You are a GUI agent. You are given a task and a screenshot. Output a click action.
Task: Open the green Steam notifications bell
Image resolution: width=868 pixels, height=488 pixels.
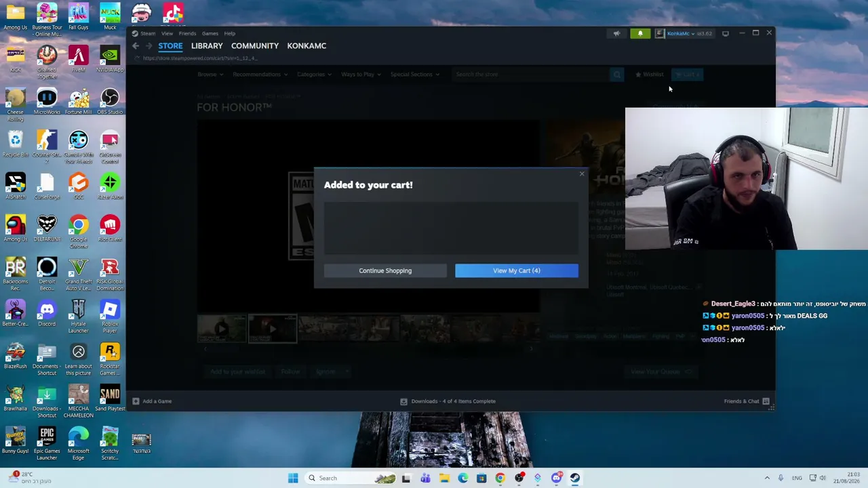[640, 33]
